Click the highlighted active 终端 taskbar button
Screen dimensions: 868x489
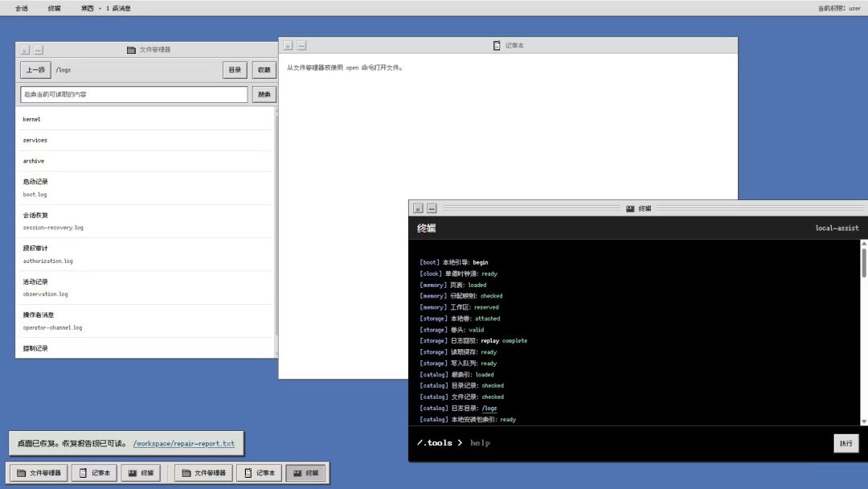[305, 473]
